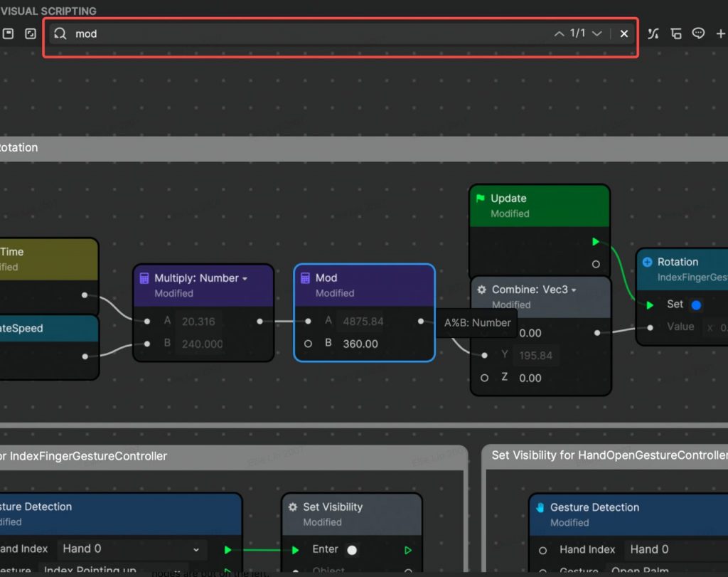Click the Mod node B input port
The width and height of the screenshot is (728, 577).
[x=308, y=344]
